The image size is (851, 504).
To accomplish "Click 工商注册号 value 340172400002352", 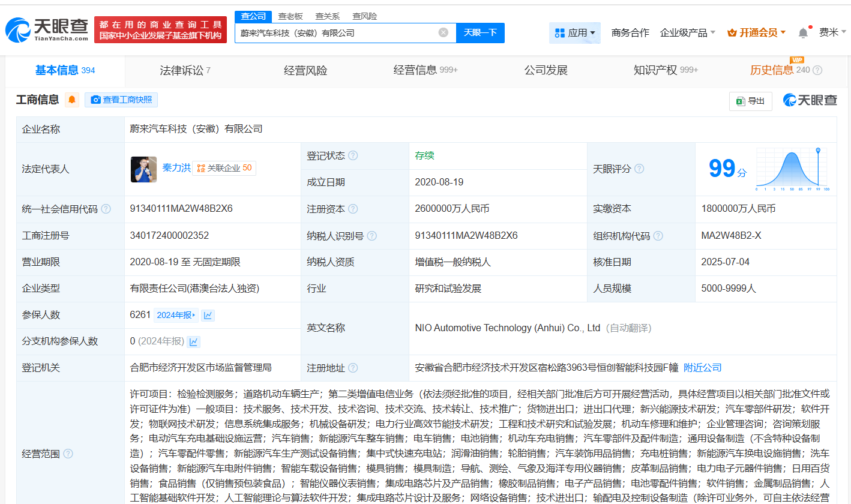I will 169,236.
